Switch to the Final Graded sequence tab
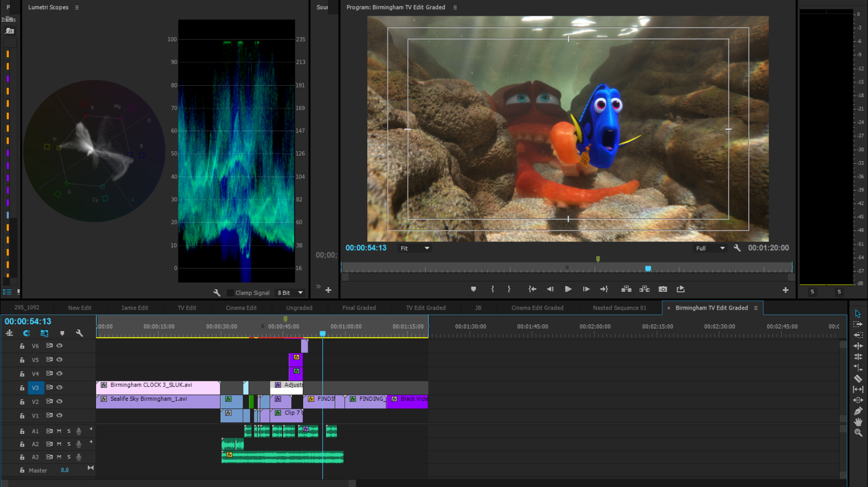The image size is (868, 487). pos(359,308)
